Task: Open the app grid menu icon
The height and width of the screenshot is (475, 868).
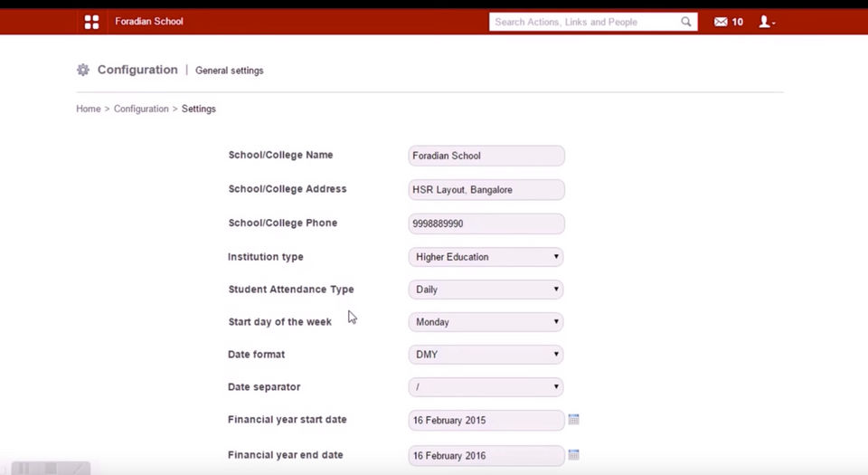Action: [x=91, y=22]
